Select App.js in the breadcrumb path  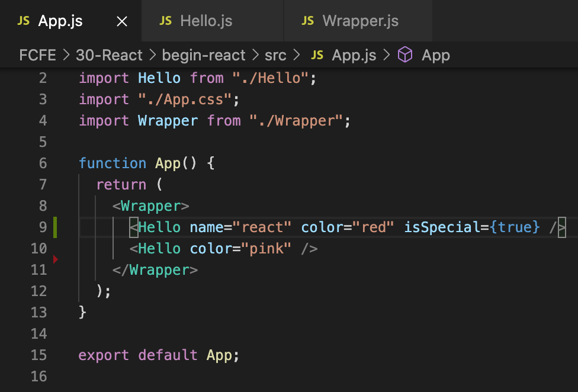pos(354,55)
